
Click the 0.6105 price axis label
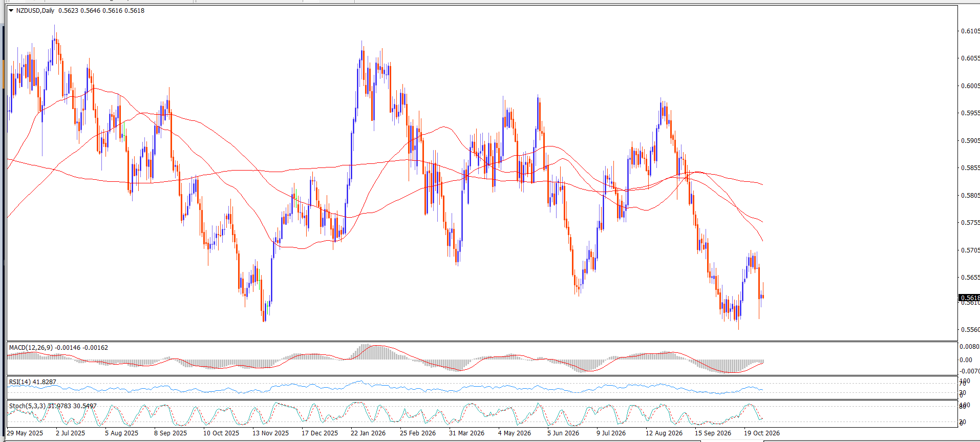(971, 31)
